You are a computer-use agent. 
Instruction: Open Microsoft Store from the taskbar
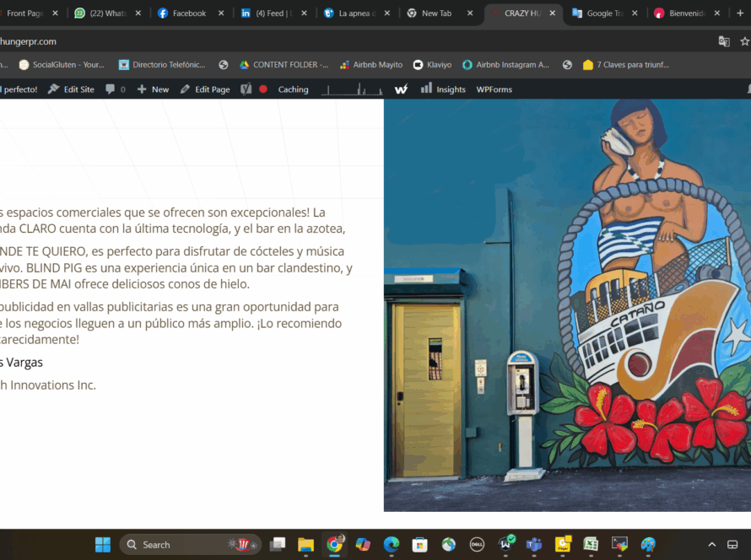pyautogui.click(x=419, y=545)
